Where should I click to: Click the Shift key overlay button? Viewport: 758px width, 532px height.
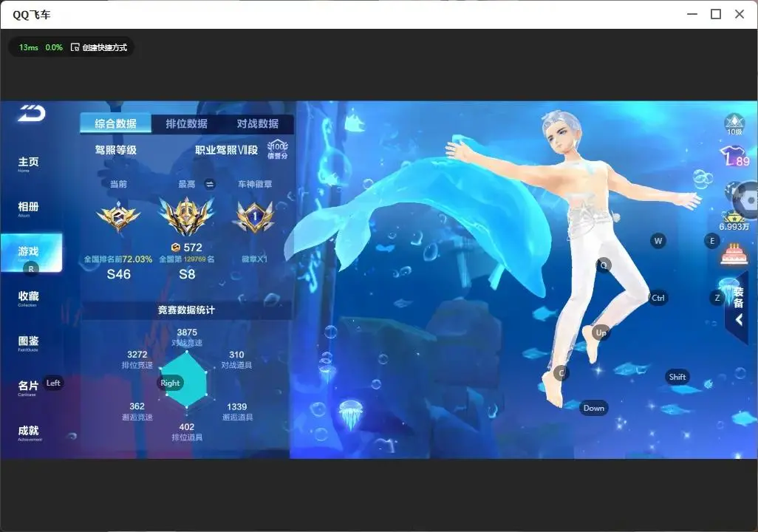tap(677, 377)
